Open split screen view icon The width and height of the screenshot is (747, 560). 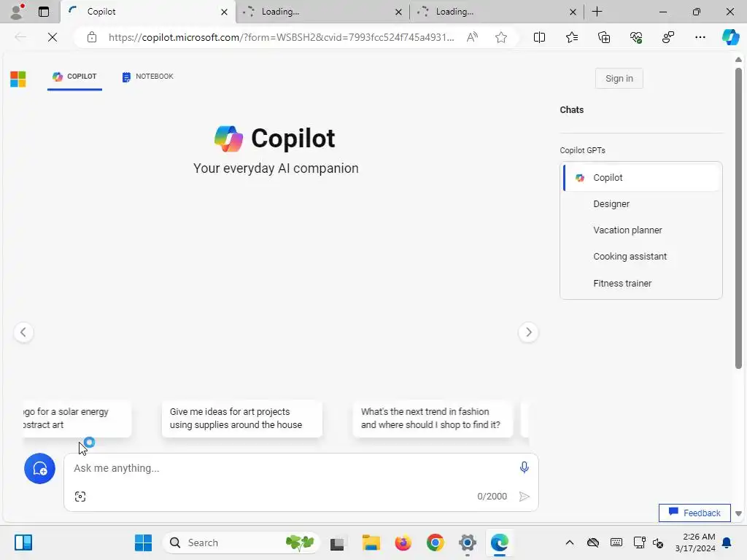point(539,37)
